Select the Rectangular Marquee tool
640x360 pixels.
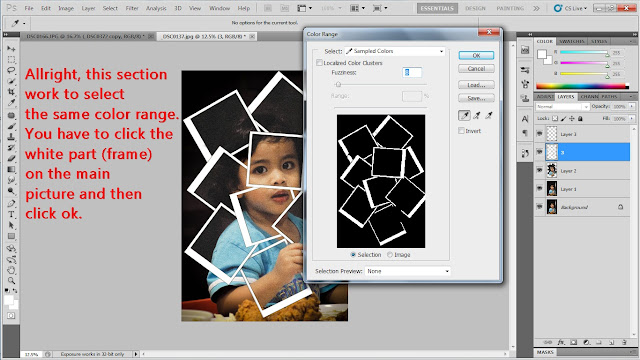pyautogui.click(x=11, y=60)
